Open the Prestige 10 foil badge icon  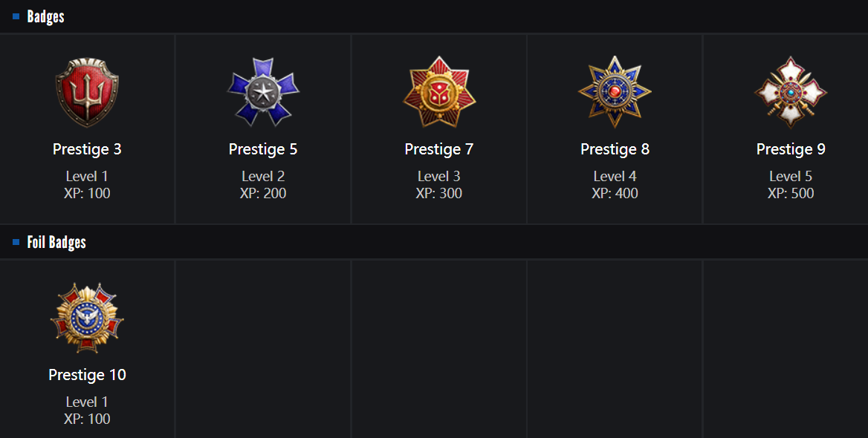click(x=87, y=318)
